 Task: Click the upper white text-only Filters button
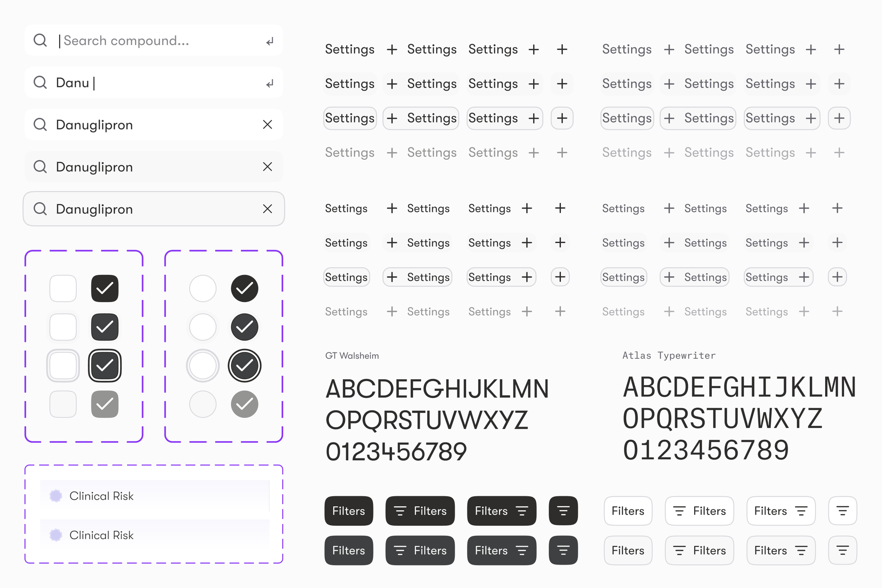tap(628, 511)
